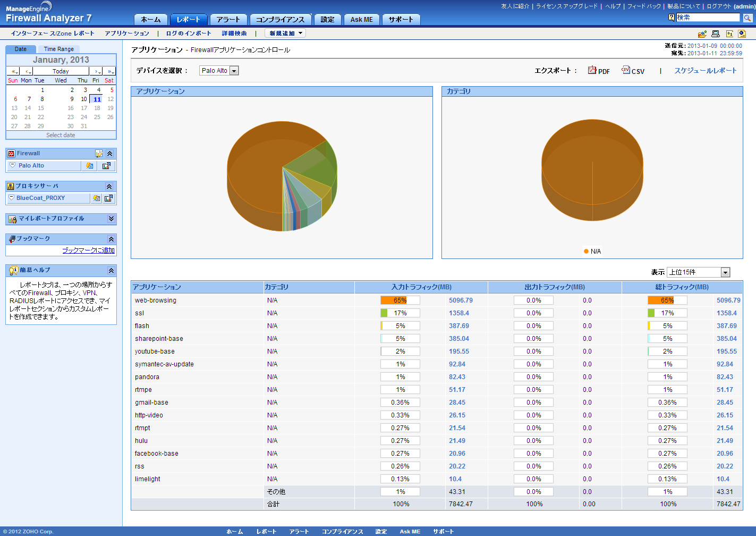Click the orange N/A legend marker
Viewport: 756px width, 536px height.
586,252
